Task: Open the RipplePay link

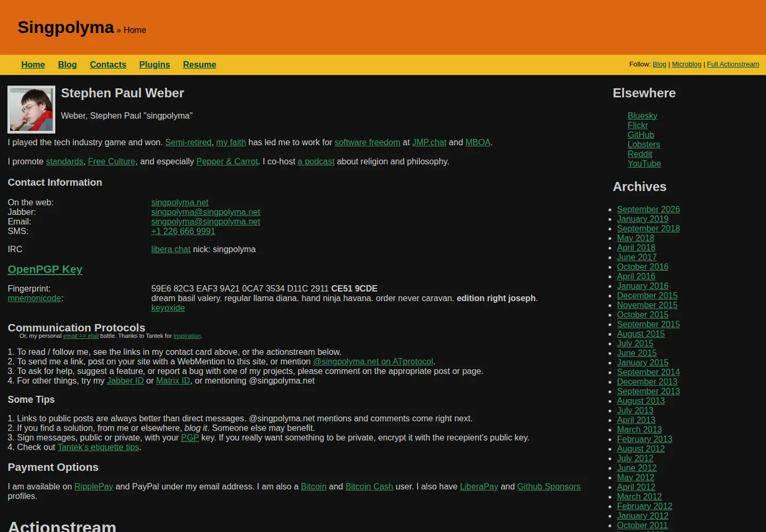Action: [x=94, y=487]
